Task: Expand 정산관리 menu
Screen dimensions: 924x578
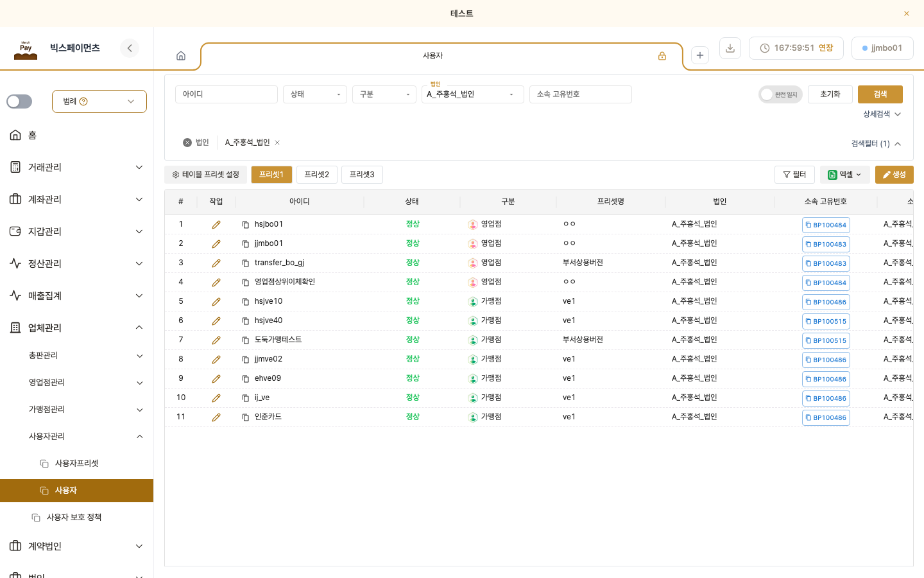Action: click(x=77, y=263)
